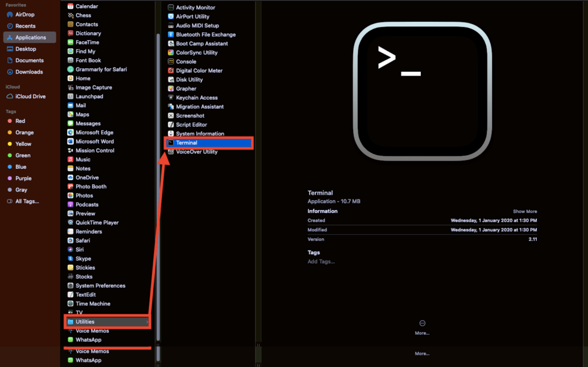Pick the Script Editor utility
Image resolution: width=588 pixels, height=367 pixels.
coord(191,125)
